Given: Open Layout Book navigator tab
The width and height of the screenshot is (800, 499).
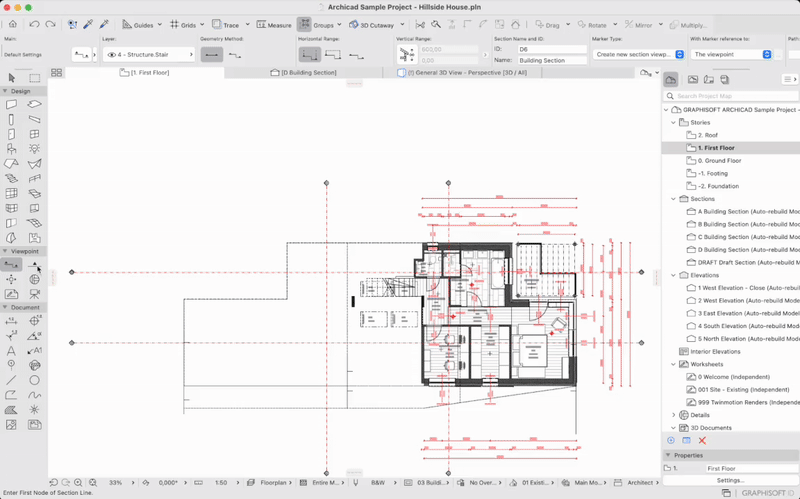Looking at the screenshot, I should click(709, 80).
